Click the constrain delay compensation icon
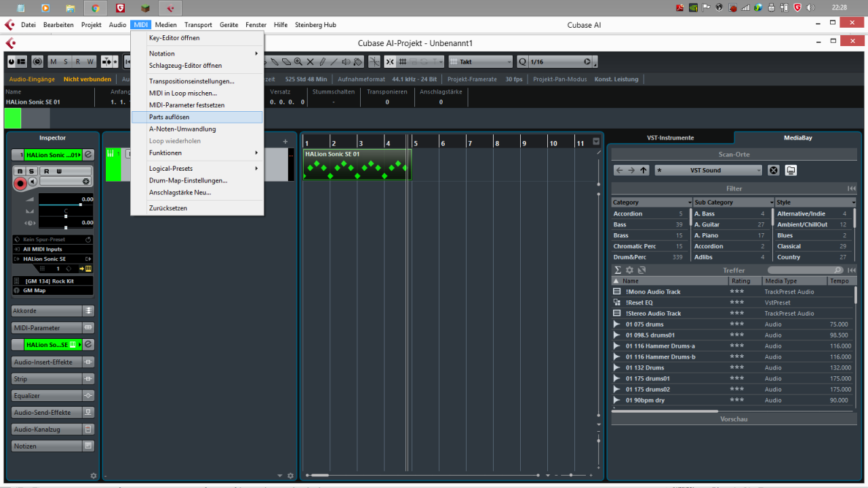Image resolution: width=868 pixels, height=488 pixels. tap(37, 62)
